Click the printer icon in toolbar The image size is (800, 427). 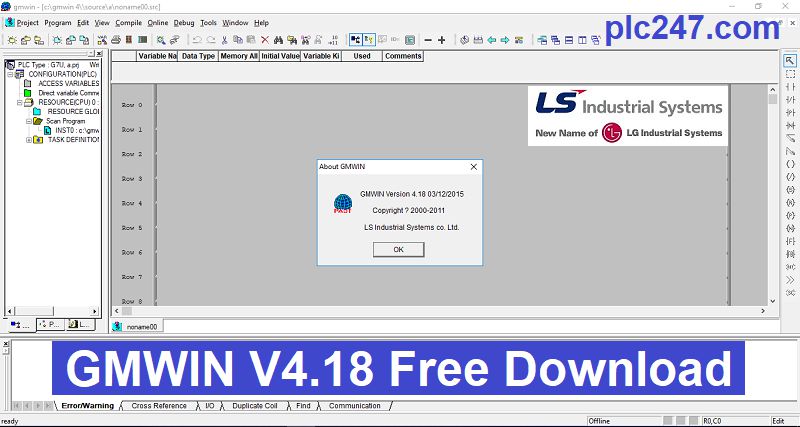click(116, 40)
